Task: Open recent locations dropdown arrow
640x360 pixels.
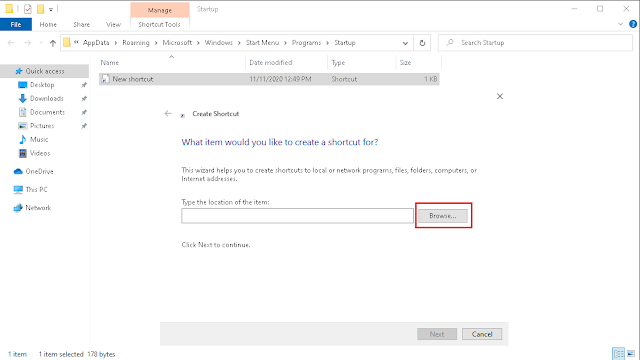Action: [41, 42]
